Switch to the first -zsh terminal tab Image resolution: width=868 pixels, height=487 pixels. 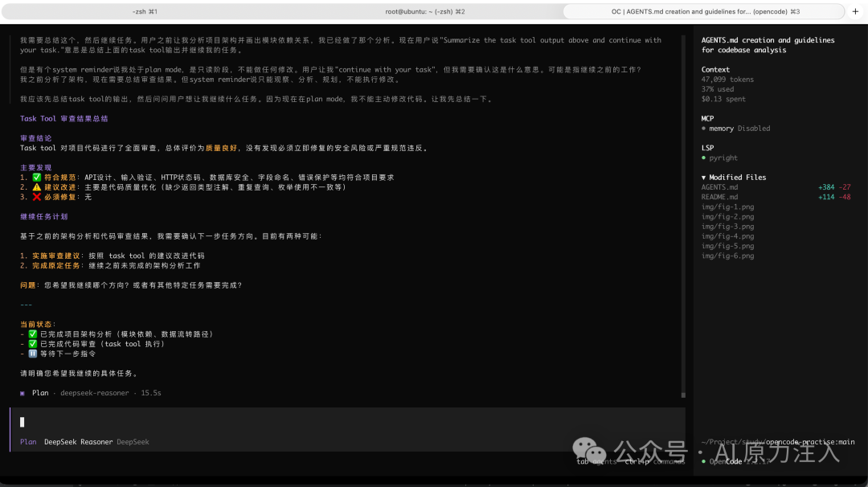pos(145,11)
